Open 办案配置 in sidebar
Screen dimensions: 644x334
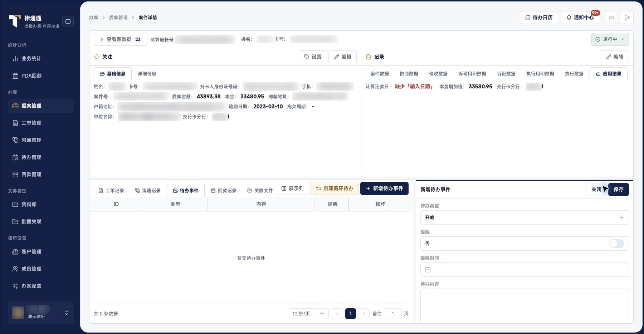(41, 286)
